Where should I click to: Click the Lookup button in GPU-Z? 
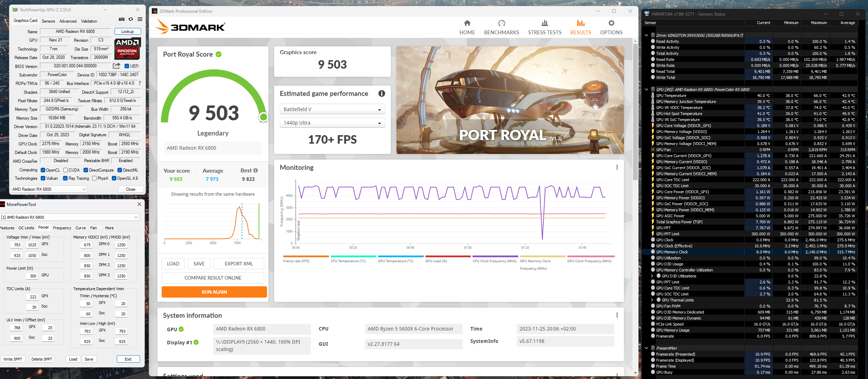click(x=128, y=31)
